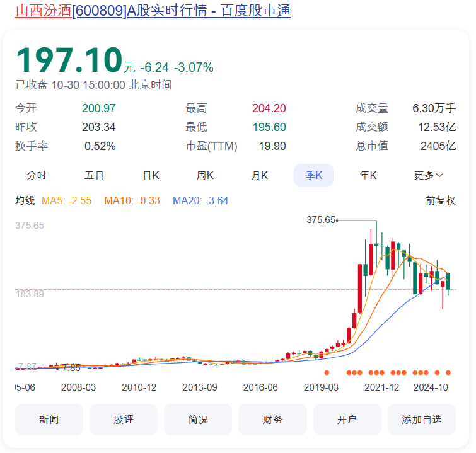Click the closing time text 已收盘 10-30 15:00:00
Image resolution: width=476 pixels, height=453 pixels.
71,84
